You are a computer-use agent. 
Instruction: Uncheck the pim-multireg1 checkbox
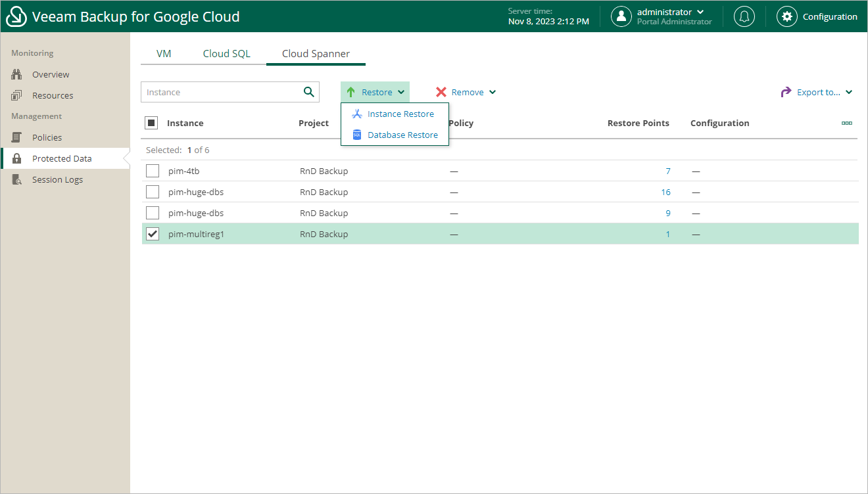click(x=153, y=234)
